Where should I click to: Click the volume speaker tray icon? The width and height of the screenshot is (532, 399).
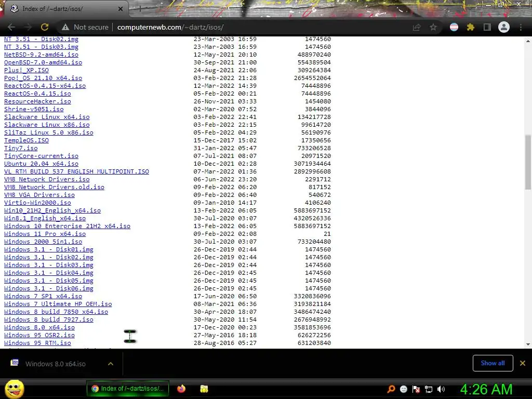tap(441, 389)
